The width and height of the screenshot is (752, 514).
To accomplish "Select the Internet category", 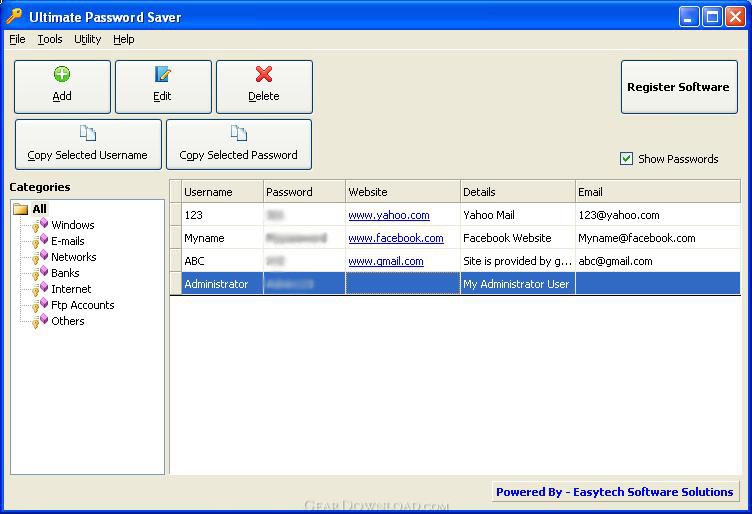I will pos(71,289).
